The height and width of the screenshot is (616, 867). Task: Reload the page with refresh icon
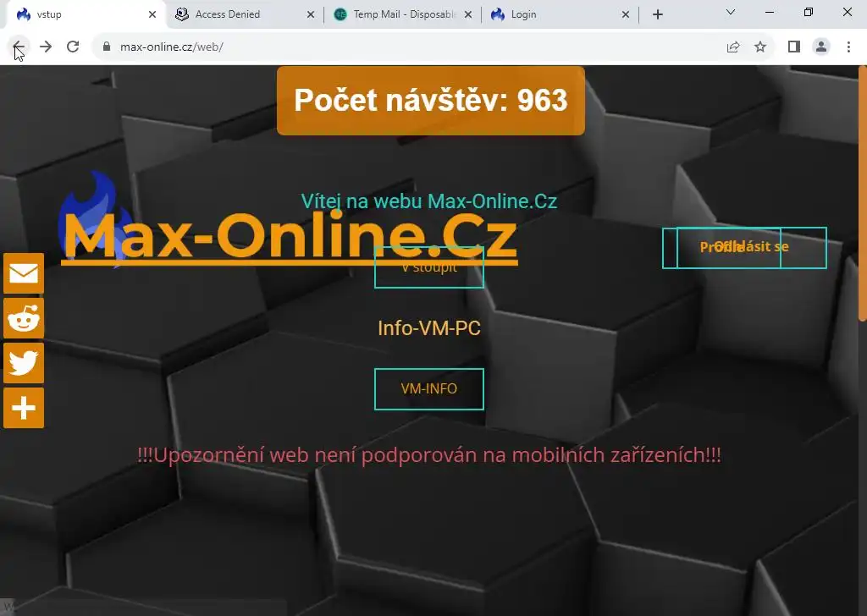point(73,47)
